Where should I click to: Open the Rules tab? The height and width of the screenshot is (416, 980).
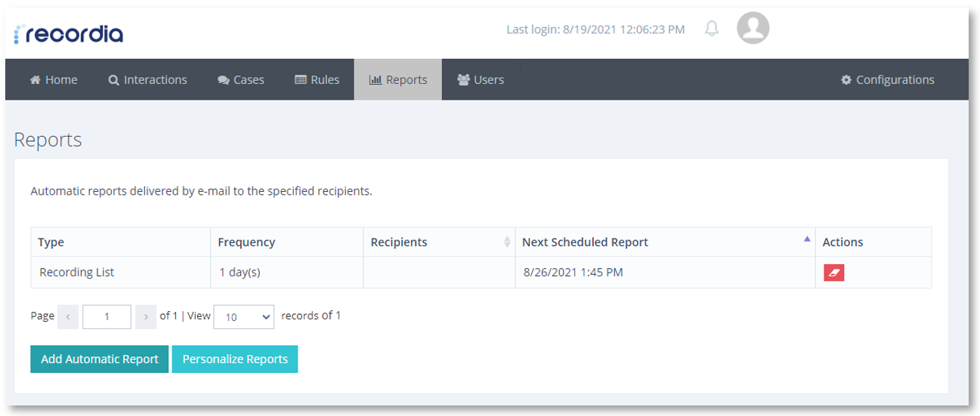pos(317,79)
